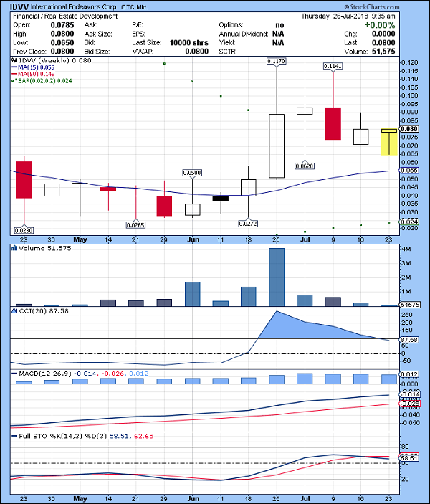The height and width of the screenshot is (504, 430).
Task: Click the 0.0230 low price callout
Action: click(24, 230)
